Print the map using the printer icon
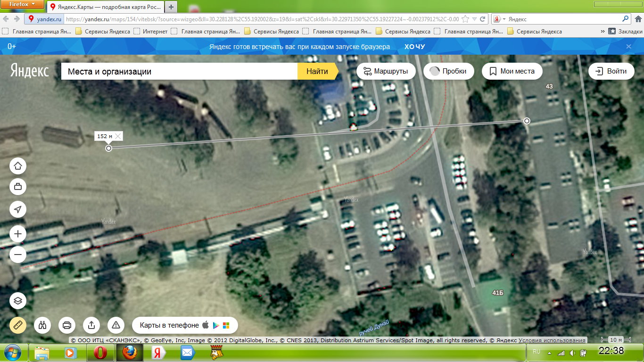Image resolution: width=644 pixels, height=362 pixels. pyautogui.click(x=67, y=325)
